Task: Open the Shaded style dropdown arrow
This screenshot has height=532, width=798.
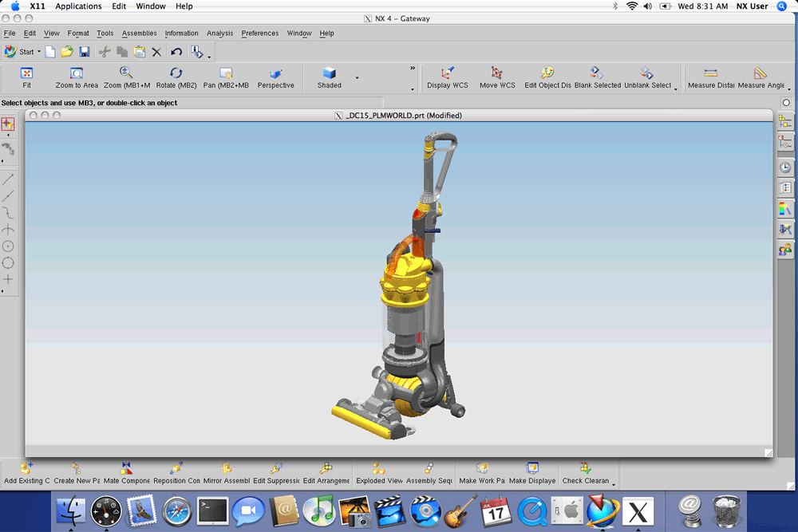Action: coord(357,78)
